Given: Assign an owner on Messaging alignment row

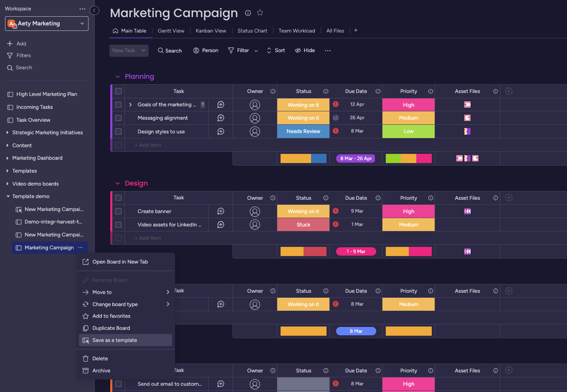Looking at the screenshot, I should coord(255,118).
